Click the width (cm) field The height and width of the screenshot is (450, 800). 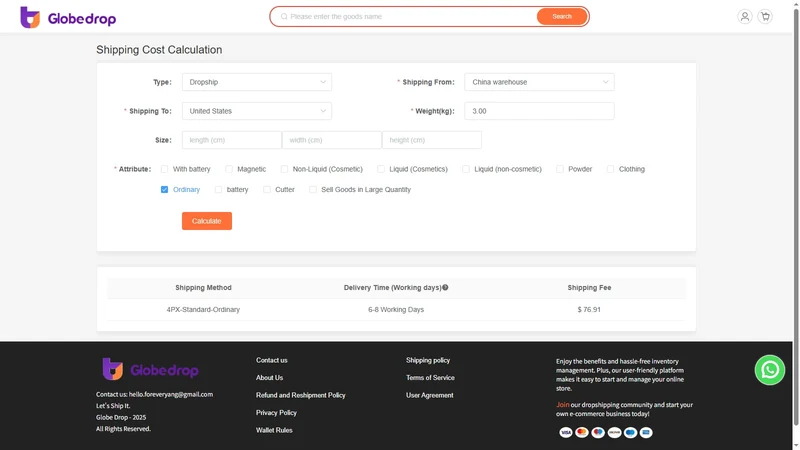332,140
